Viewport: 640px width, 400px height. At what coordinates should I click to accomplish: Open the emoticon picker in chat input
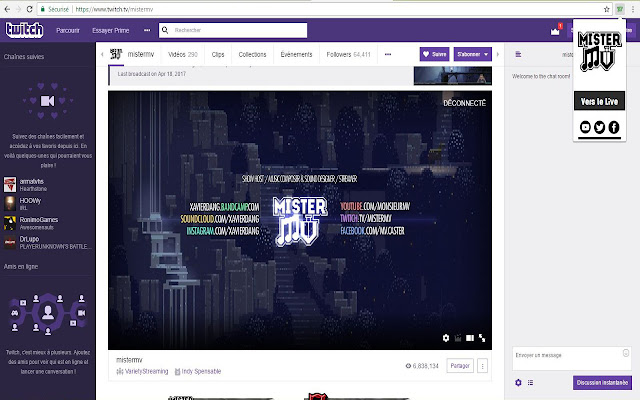click(x=626, y=353)
